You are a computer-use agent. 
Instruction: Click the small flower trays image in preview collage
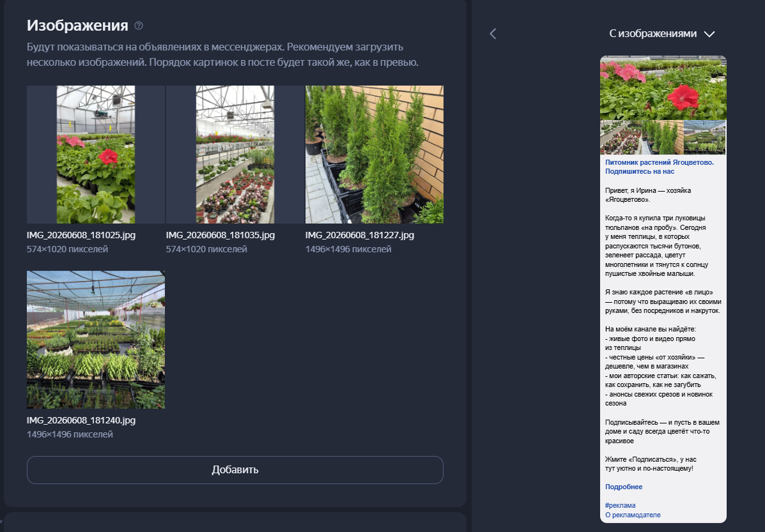(621, 137)
